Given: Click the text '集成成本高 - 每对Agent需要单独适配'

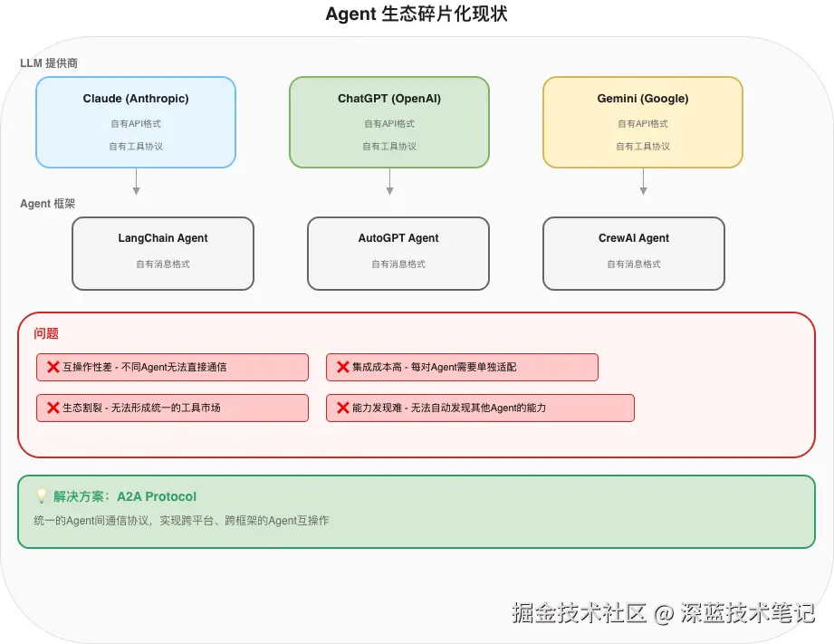Looking at the screenshot, I should point(434,367).
